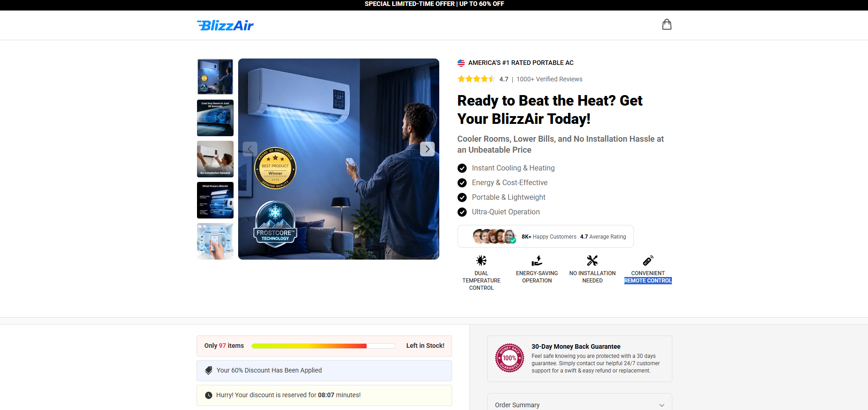Viewport: 868px width, 410px height.
Task: Click the Convenient Remote Control icon
Action: (648, 261)
